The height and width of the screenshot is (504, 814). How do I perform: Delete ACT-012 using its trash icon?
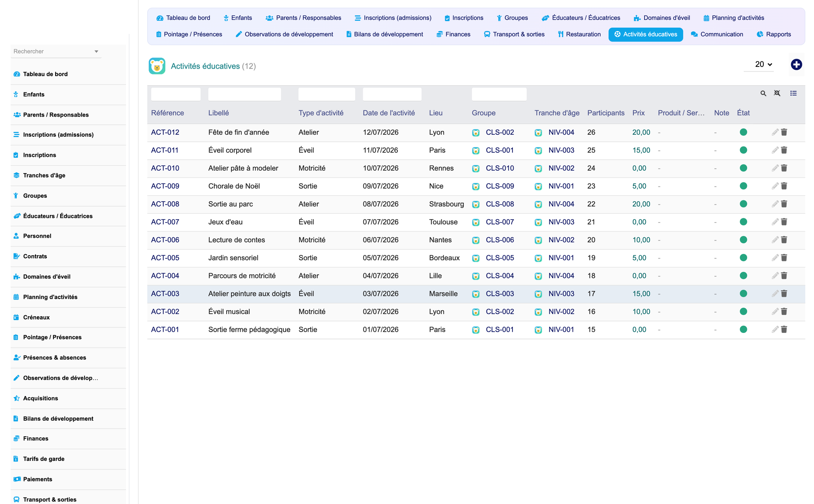point(784,132)
